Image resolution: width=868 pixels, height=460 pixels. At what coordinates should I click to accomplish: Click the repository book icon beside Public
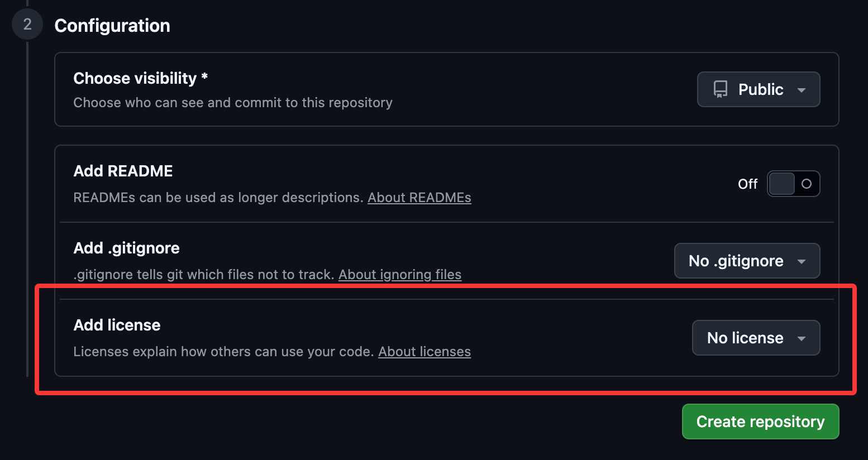click(x=721, y=89)
